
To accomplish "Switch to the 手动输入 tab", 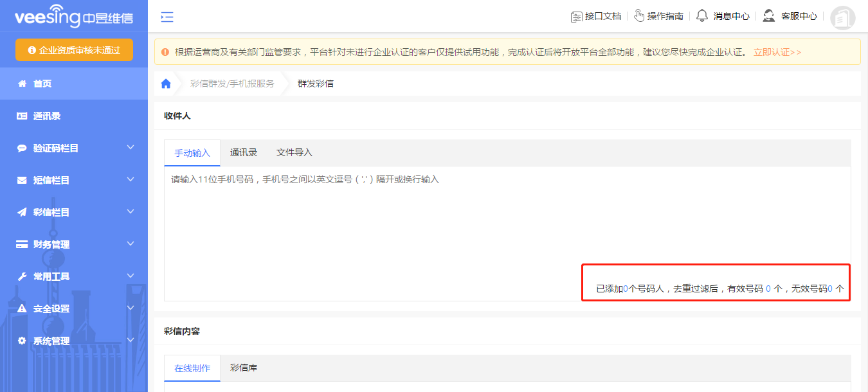I will [192, 153].
